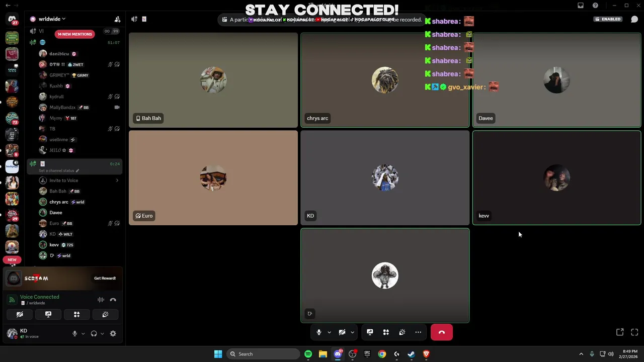Show hidden system tray icons

[x=581, y=354]
